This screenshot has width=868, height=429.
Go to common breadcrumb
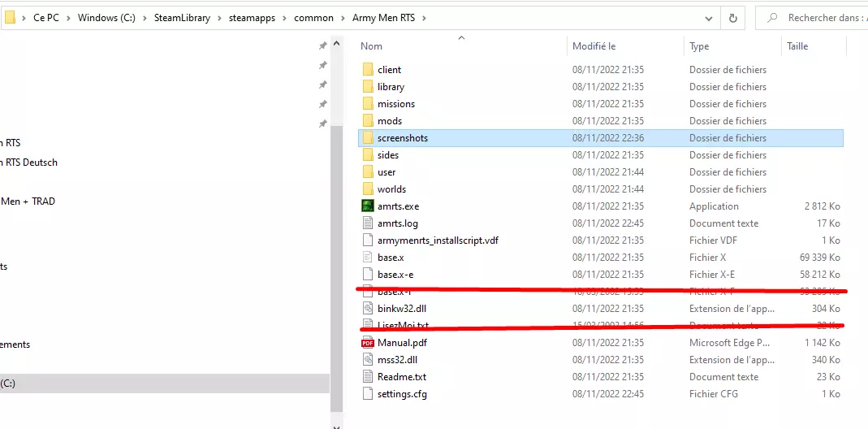[x=314, y=18]
